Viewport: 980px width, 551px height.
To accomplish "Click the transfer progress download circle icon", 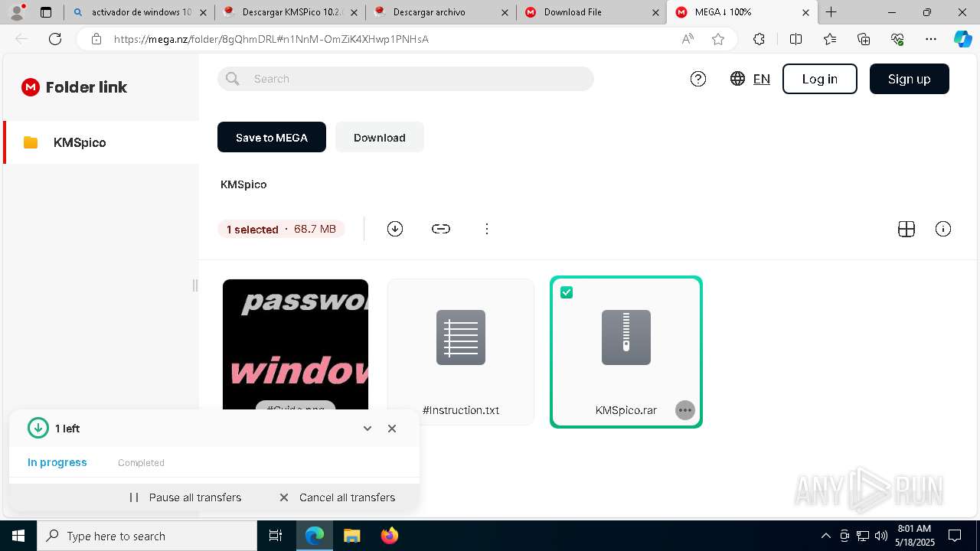I will coord(38,429).
